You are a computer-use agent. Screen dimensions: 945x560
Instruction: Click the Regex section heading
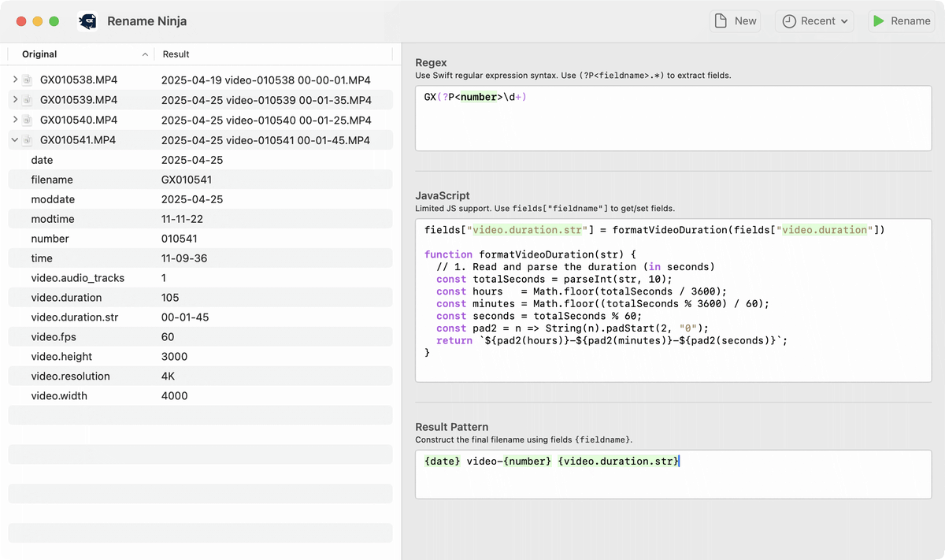431,62
